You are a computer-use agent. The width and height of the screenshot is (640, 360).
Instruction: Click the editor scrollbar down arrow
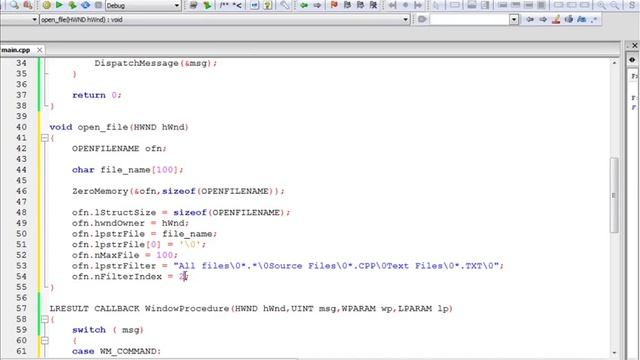(x=614, y=353)
